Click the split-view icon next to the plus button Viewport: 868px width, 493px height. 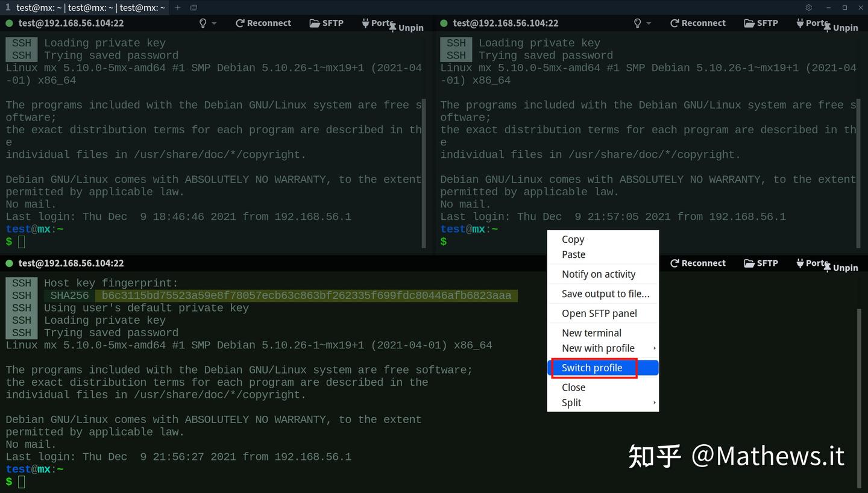[193, 8]
